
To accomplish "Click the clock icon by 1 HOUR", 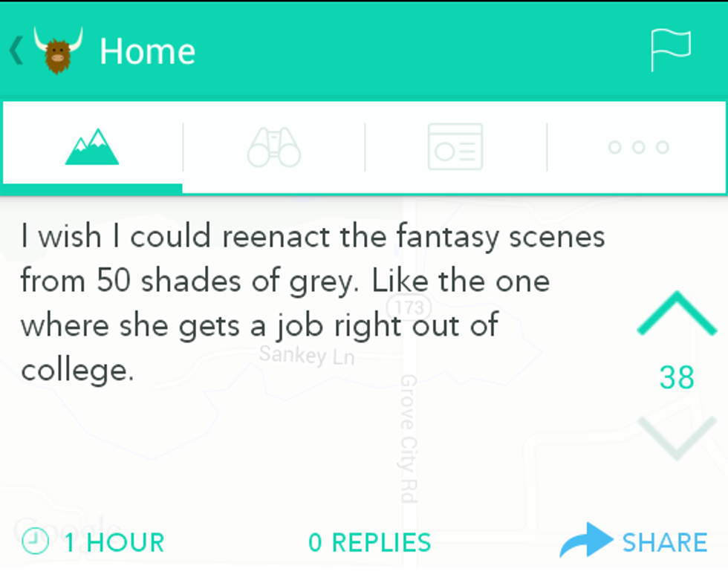I will 34,541.
